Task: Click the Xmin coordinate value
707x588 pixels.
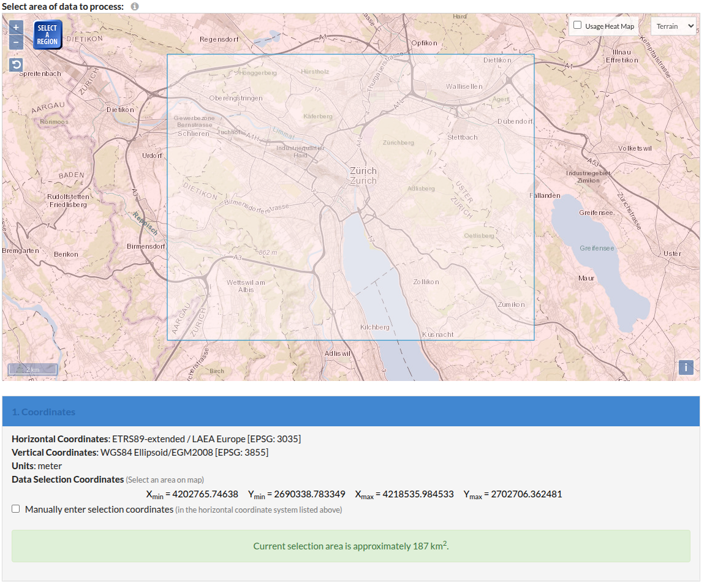Action: (205, 494)
